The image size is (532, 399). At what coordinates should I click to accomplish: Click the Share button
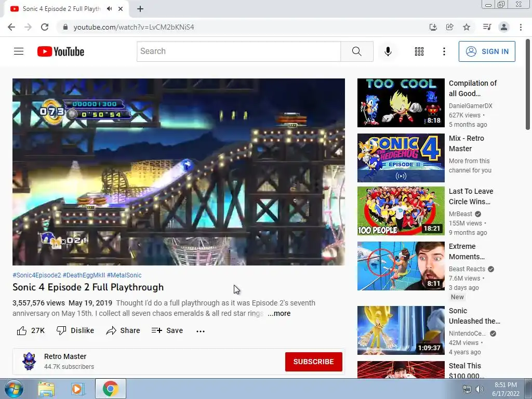(123, 330)
